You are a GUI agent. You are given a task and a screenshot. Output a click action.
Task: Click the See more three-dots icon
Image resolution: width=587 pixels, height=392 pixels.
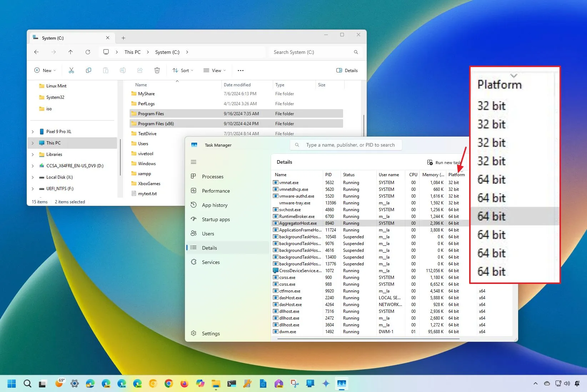(241, 70)
